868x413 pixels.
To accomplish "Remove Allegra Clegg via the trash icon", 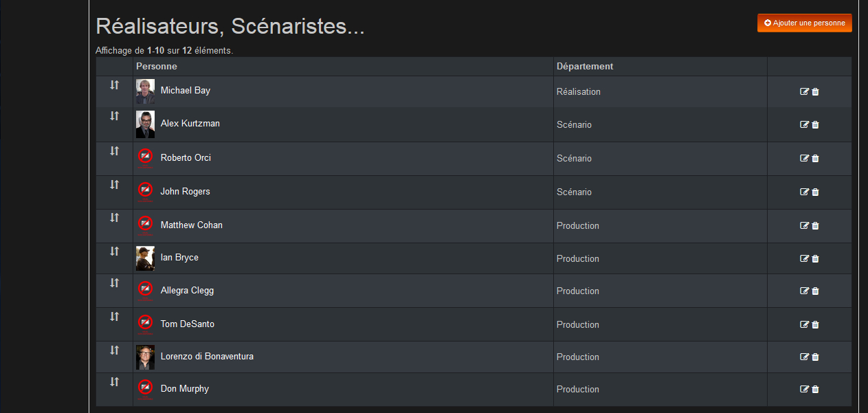I will click(x=815, y=291).
